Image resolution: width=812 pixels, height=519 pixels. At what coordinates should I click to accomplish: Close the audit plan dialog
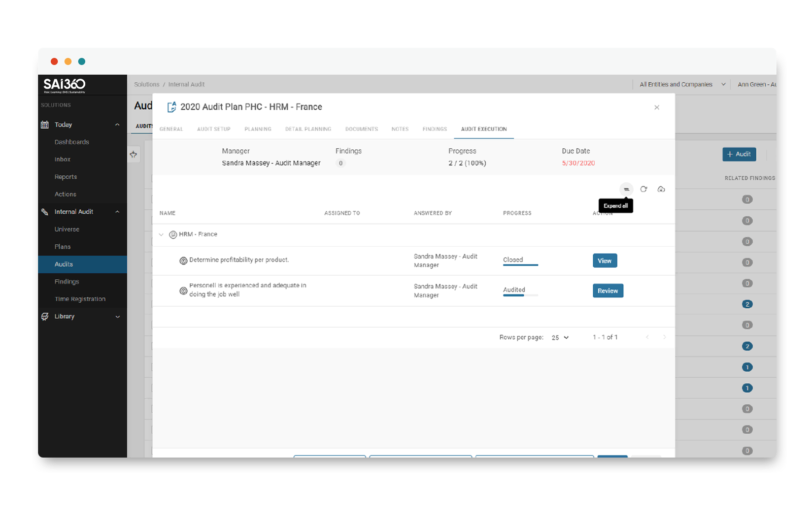tap(657, 108)
